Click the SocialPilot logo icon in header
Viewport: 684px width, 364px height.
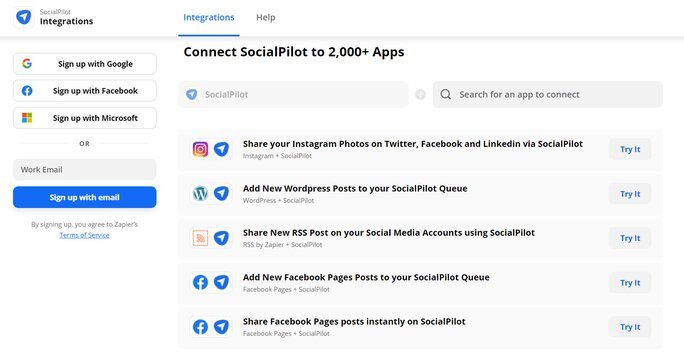(x=24, y=17)
